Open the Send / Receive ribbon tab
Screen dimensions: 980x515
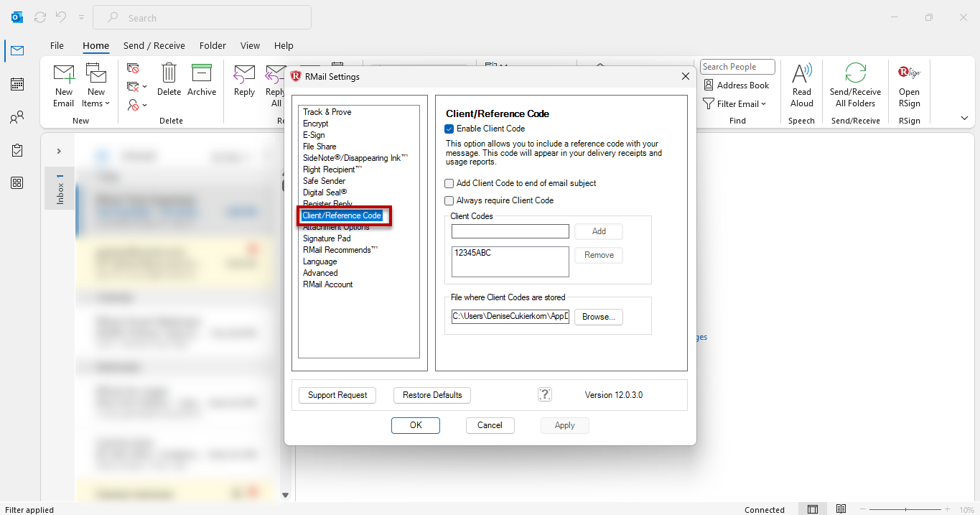coord(154,45)
